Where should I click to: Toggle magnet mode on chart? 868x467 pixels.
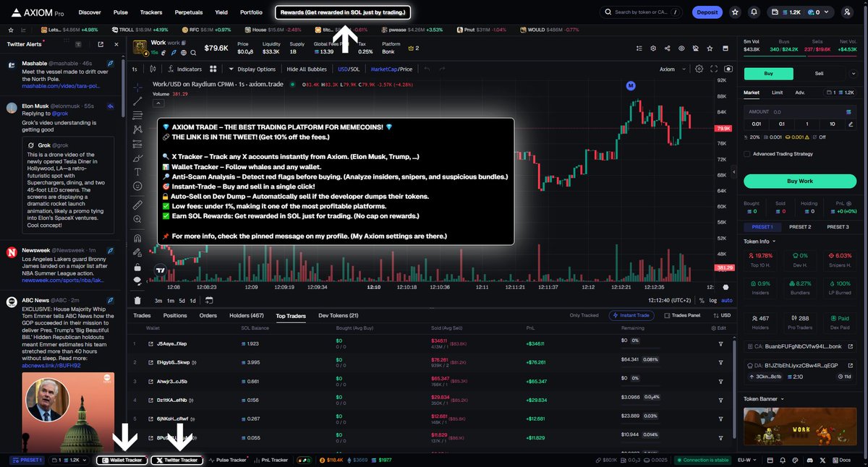(137, 238)
